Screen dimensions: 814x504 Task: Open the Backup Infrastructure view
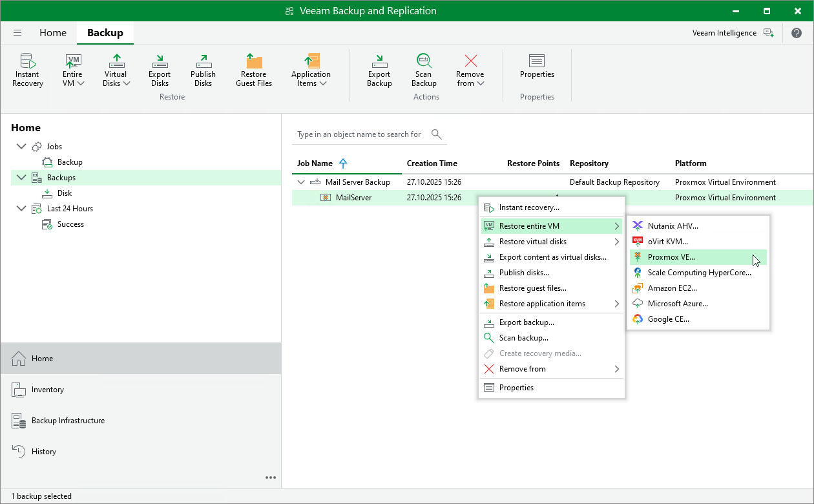click(x=68, y=421)
